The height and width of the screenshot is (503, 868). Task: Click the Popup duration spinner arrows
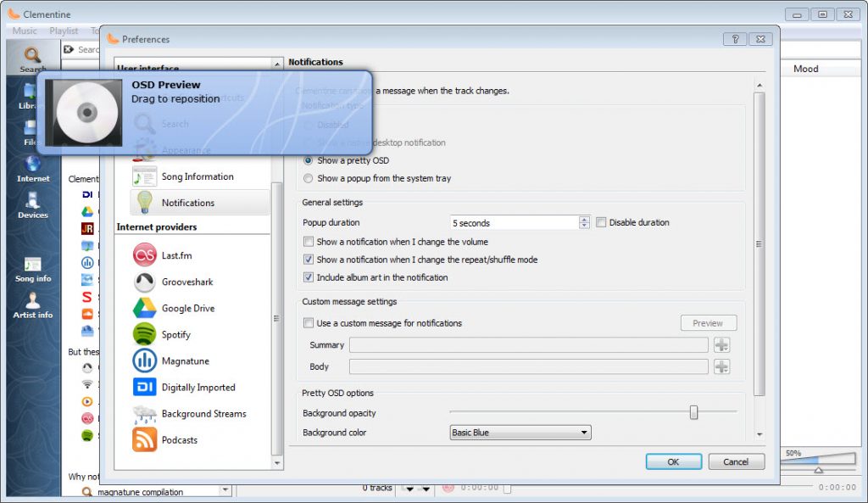(x=584, y=223)
